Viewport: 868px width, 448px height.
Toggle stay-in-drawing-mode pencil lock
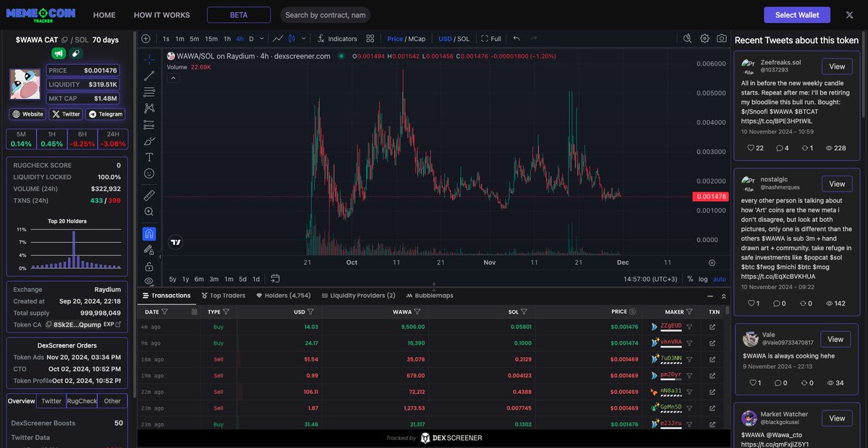click(149, 250)
